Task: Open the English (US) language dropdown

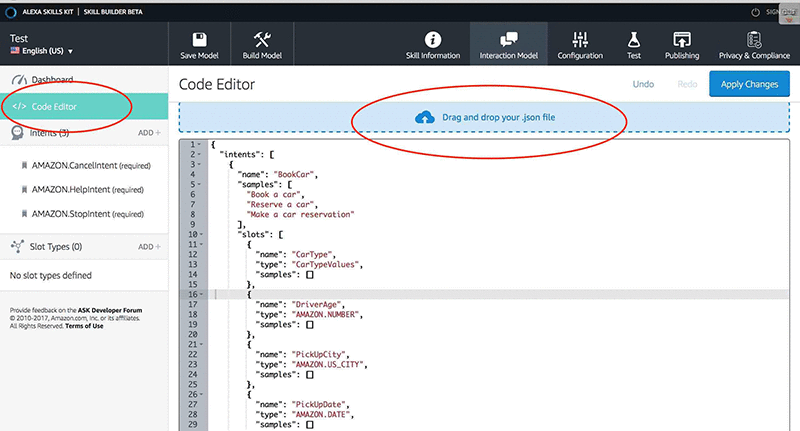Action: click(42, 51)
